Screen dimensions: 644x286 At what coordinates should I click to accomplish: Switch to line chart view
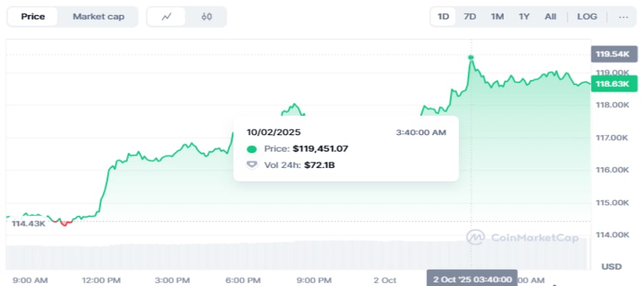click(167, 16)
